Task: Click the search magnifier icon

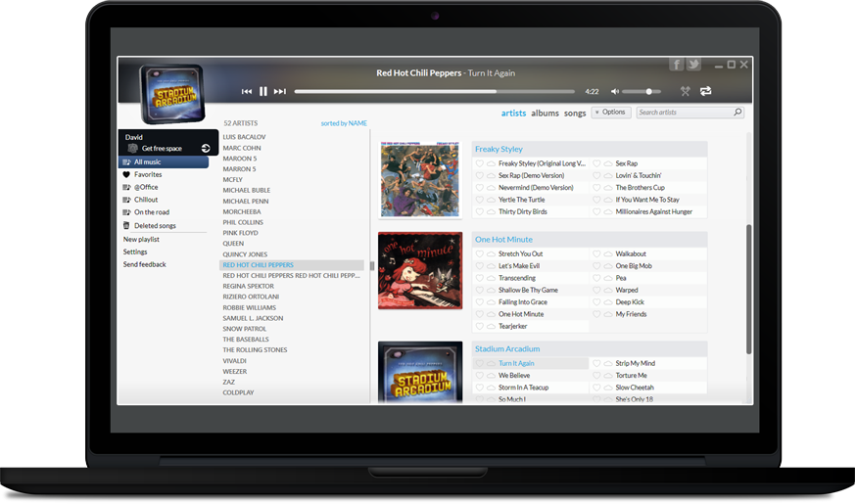Action: pyautogui.click(x=737, y=113)
